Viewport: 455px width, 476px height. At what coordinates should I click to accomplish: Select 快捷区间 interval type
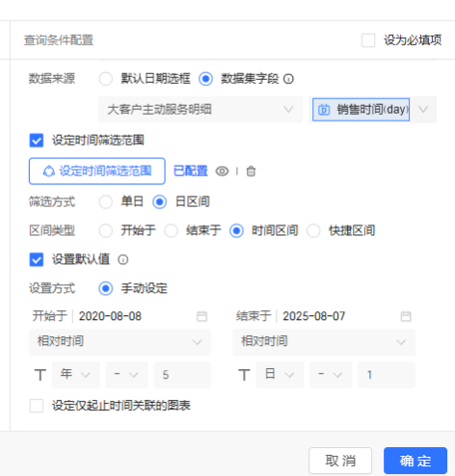(313, 230)
